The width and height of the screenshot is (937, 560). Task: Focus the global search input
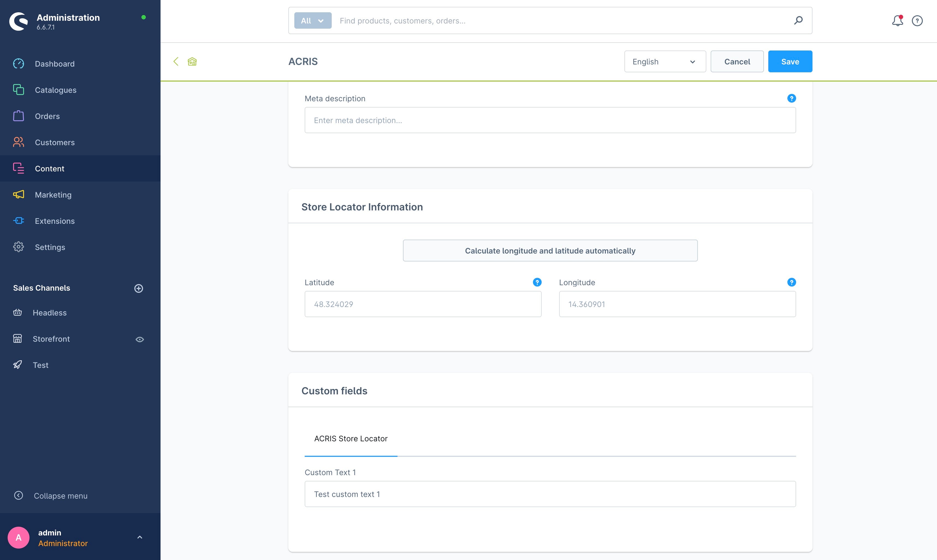(x=562, y=20)
